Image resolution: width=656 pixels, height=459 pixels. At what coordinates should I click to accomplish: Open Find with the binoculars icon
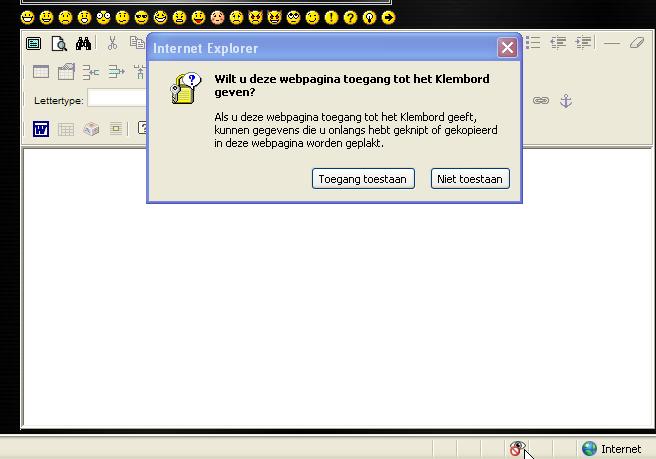point(83,44)
